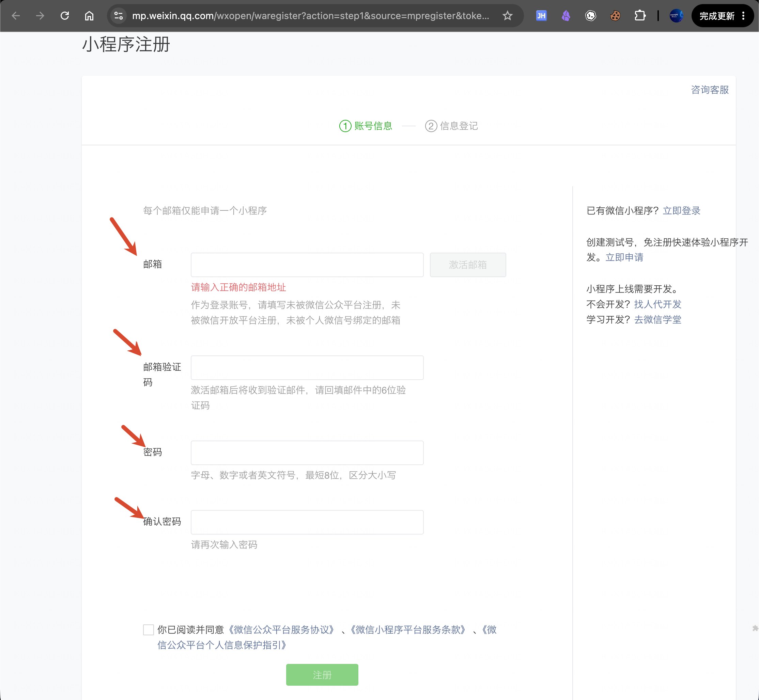759x700 pixels.
Task: Reload the current page
Action: coord(65,16)
